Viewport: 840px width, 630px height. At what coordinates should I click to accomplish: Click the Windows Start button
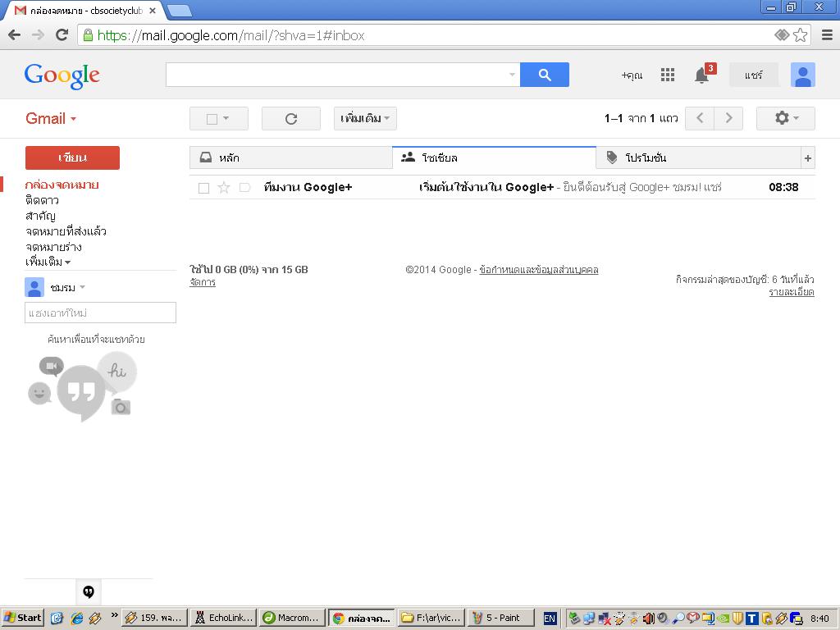click(x=22, y=618)
